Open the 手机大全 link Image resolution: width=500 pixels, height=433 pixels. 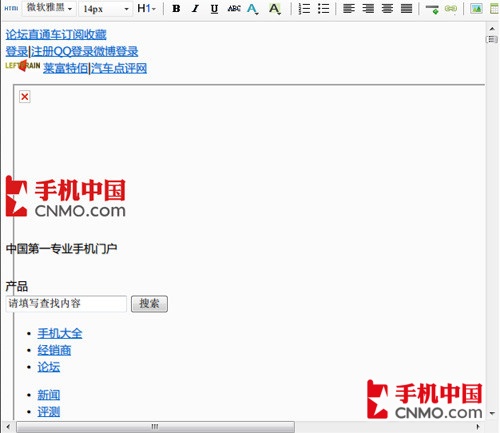60,333
